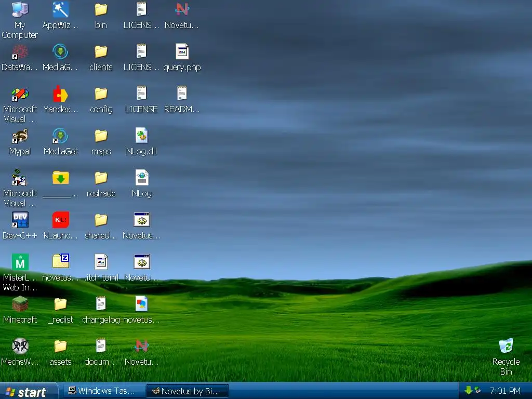Viewport: 532px width, 399px height.
Task: Select the docum... text file icon
Action: 101,346
